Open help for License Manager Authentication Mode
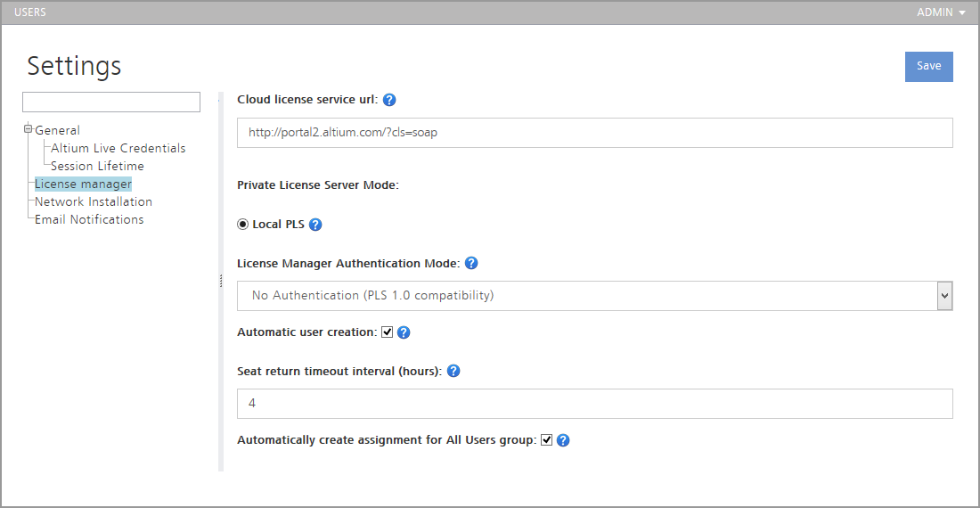The image size is (980, 508). tap(471, 264)
